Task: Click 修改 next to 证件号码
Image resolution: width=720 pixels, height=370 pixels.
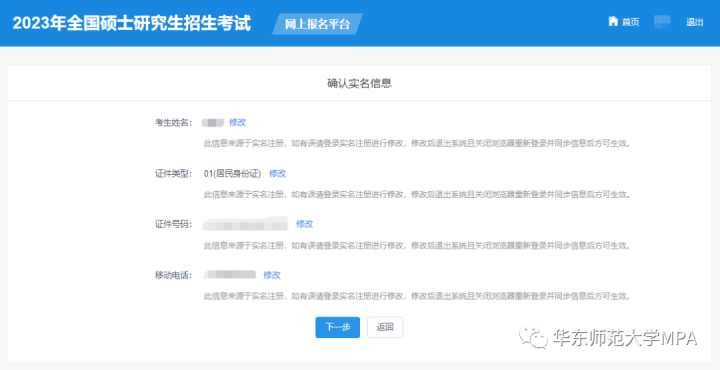Action: coord(304,224)
